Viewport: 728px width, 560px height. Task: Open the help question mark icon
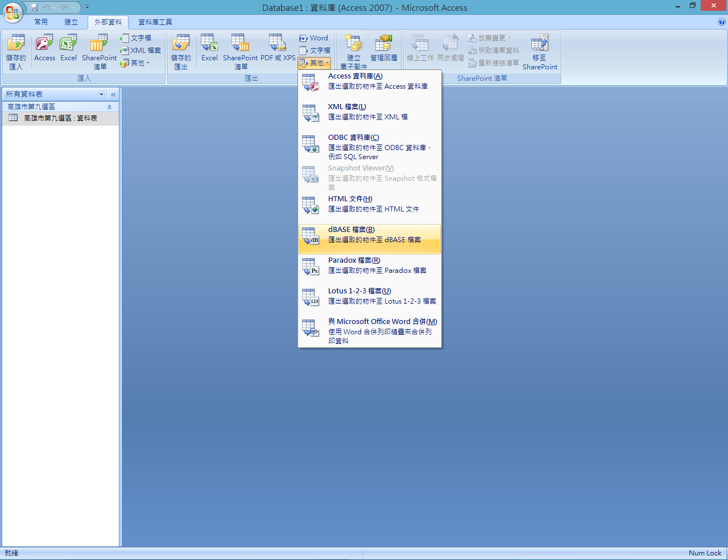pyautogui.click(x=722, y=22)
